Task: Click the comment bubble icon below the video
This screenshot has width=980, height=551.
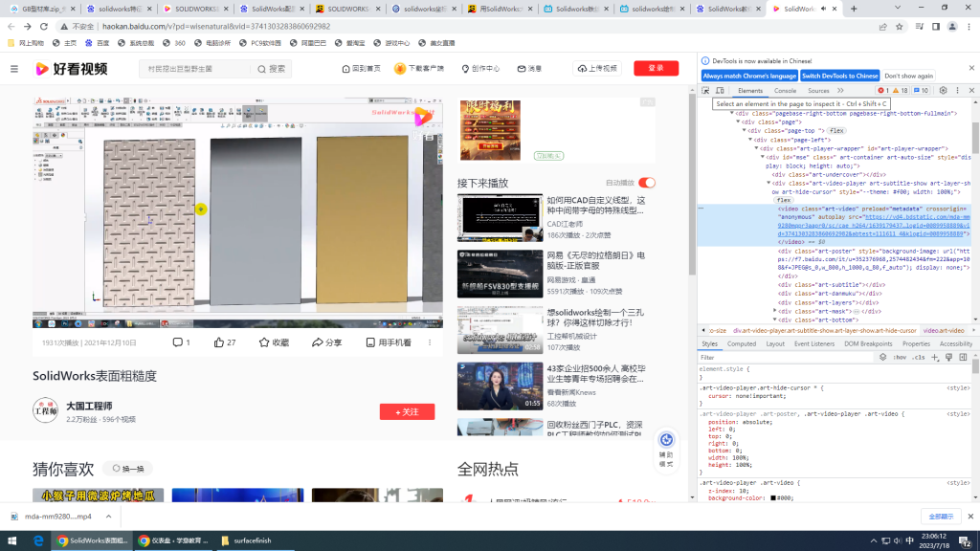Action: [177, 342]
